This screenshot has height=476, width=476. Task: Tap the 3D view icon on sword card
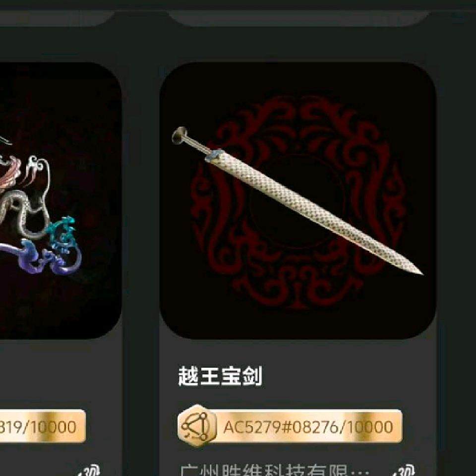pos(406,470)
